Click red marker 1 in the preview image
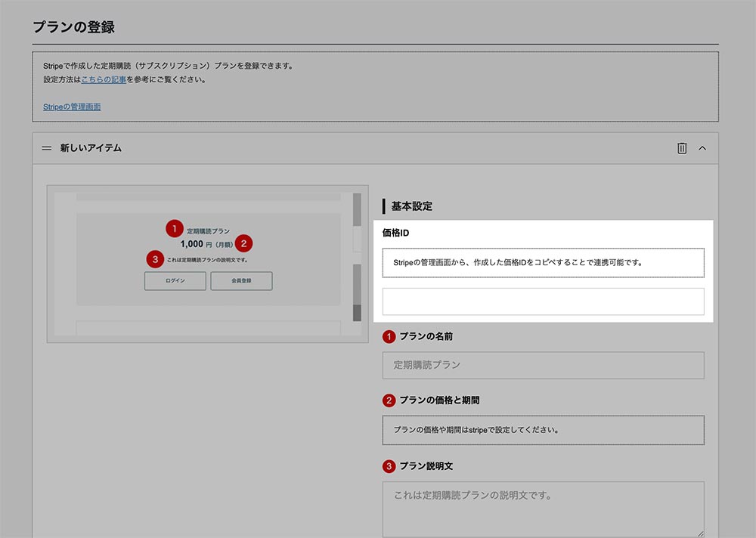 click(174, 227)
